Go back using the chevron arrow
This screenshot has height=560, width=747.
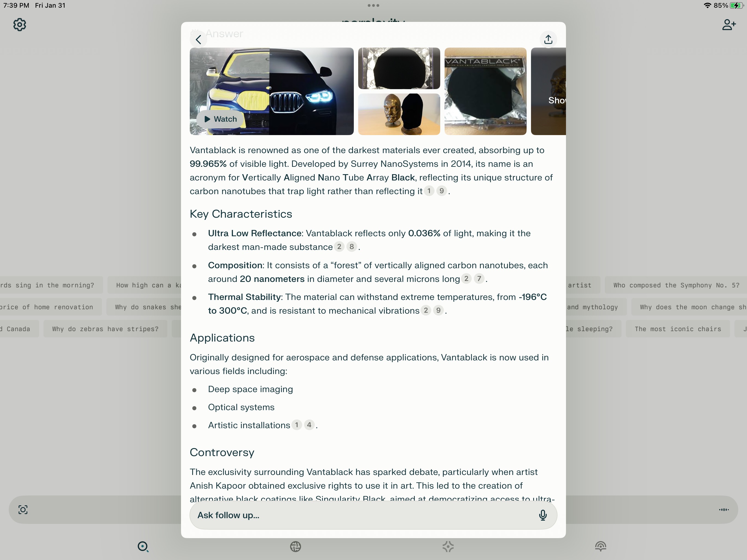199,40
